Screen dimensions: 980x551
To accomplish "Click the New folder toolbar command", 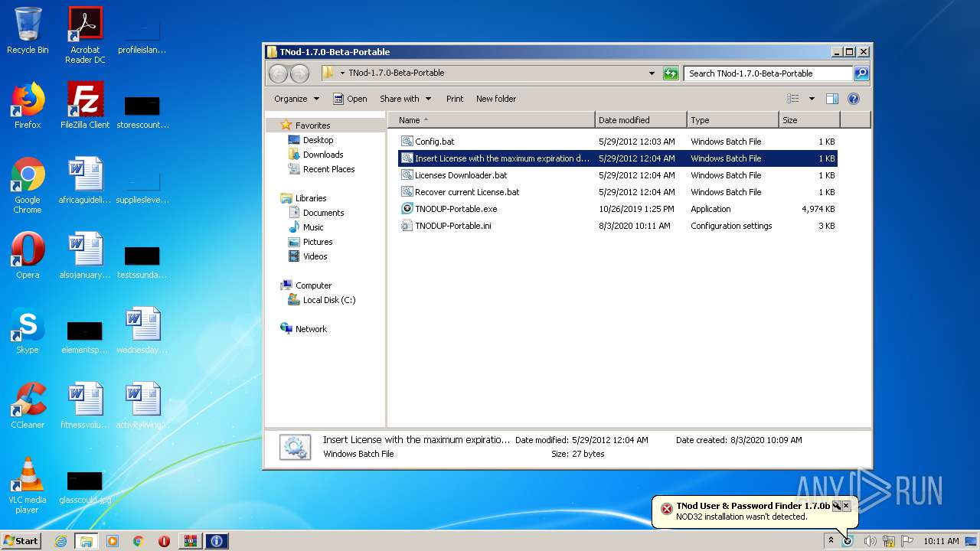I will click(x=496, y=99).
